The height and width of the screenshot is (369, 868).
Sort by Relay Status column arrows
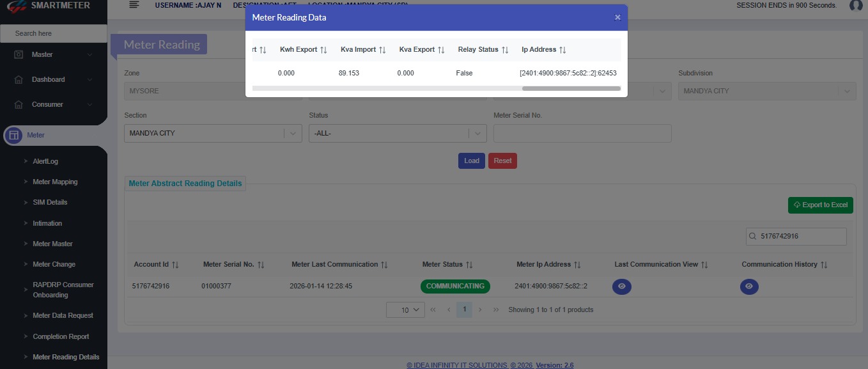[x=505, y=50]
